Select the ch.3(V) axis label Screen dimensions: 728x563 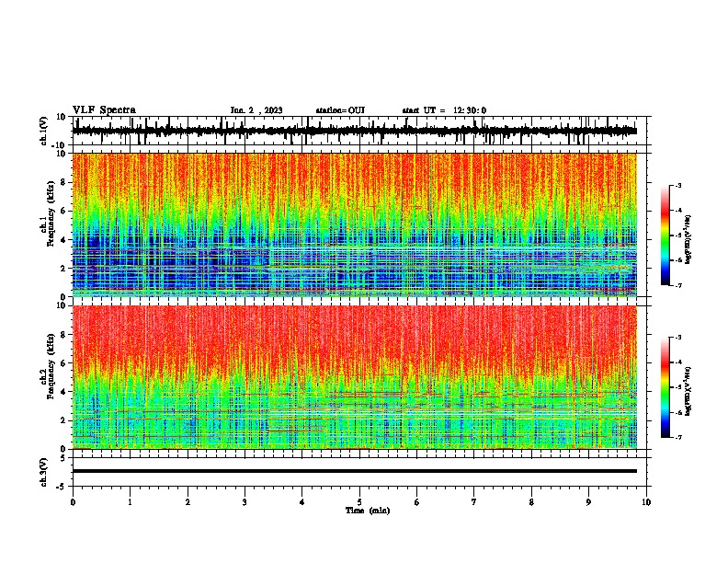point(44,472)
